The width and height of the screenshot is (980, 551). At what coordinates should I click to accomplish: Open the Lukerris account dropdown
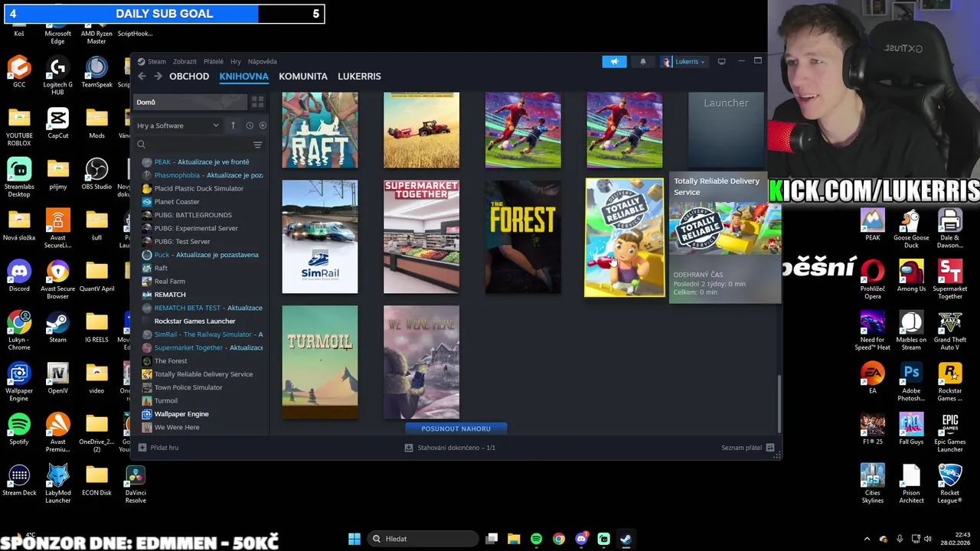pos(684,61)
